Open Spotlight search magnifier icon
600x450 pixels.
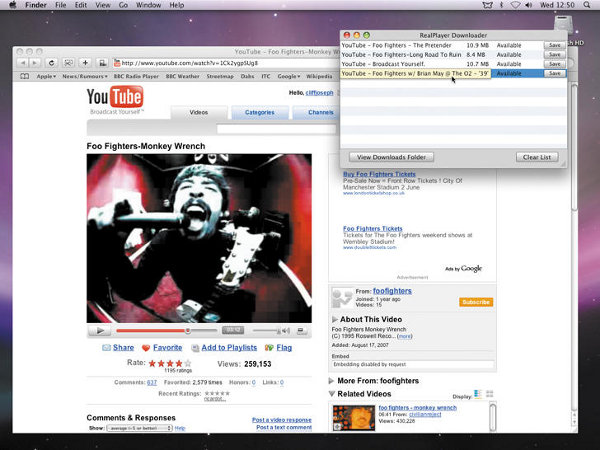click(587, 5)
